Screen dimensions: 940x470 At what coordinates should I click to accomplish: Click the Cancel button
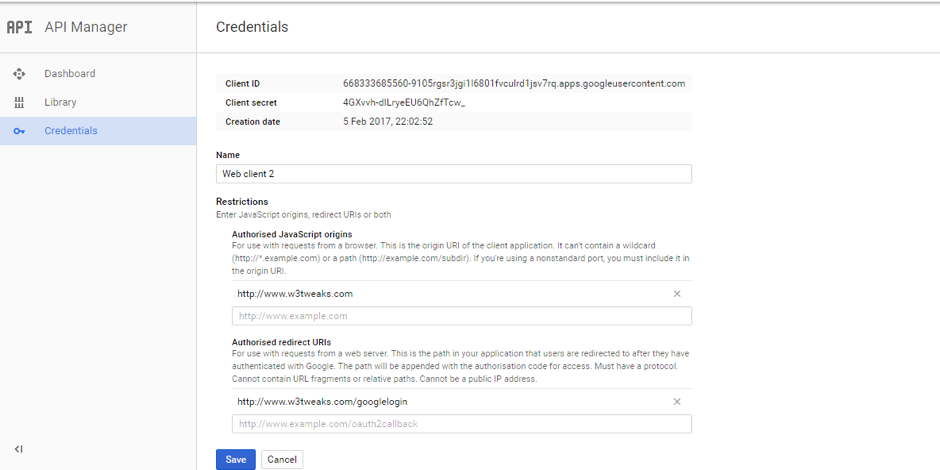tap(282, 460)
